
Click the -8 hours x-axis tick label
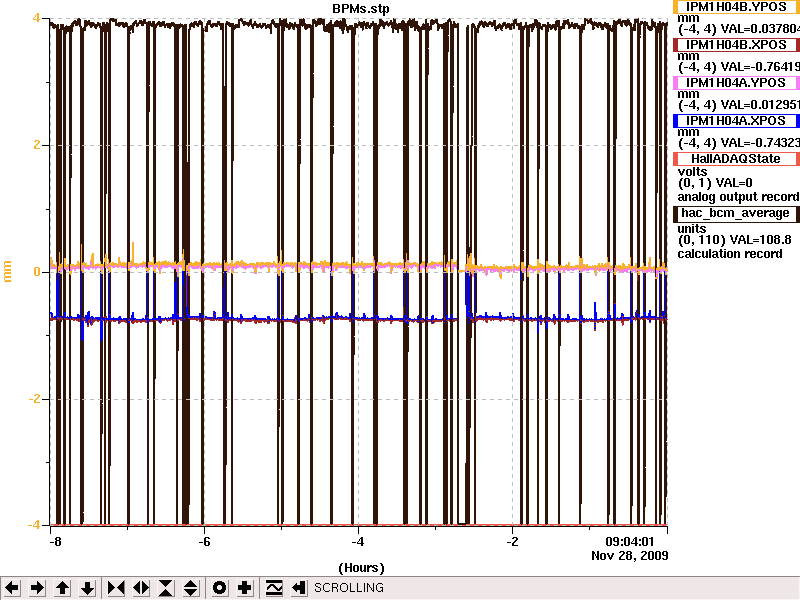pos(55,542)
